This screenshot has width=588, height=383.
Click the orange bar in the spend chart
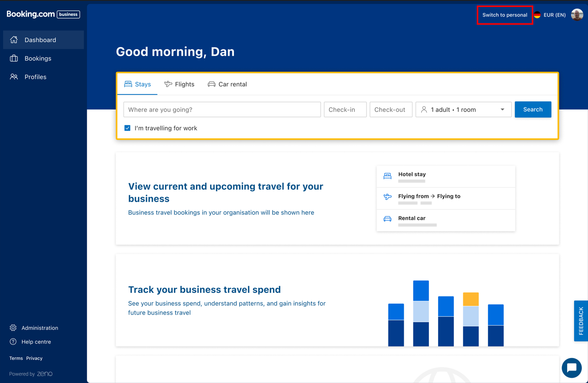[x=471, y=298]
